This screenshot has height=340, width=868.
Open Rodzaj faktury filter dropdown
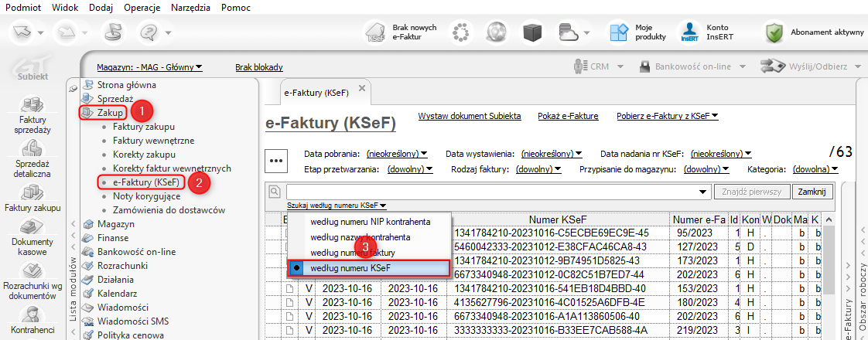(x=538, y=169)
